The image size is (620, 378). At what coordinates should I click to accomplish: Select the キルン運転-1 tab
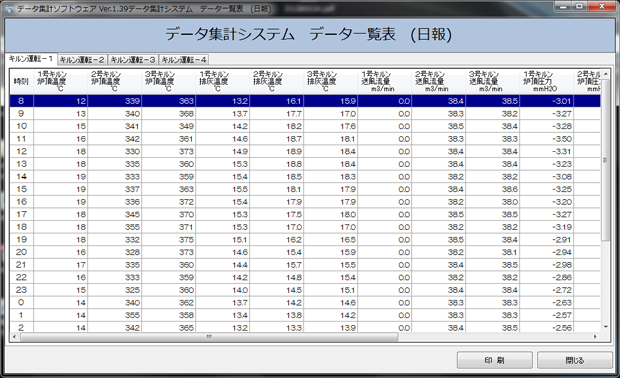click(31, 59)
